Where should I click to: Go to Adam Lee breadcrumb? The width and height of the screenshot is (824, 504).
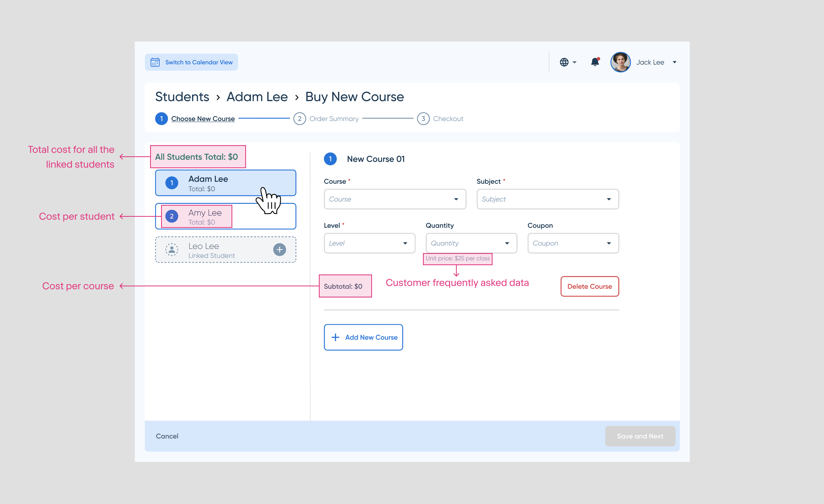click(x=257, y=97)
